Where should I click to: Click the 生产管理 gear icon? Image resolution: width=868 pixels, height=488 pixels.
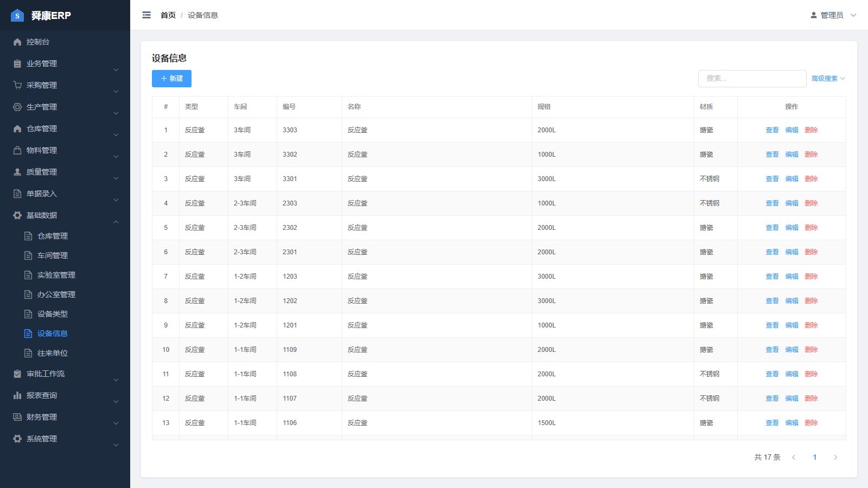pyautogui.click(x=17, y=107)
